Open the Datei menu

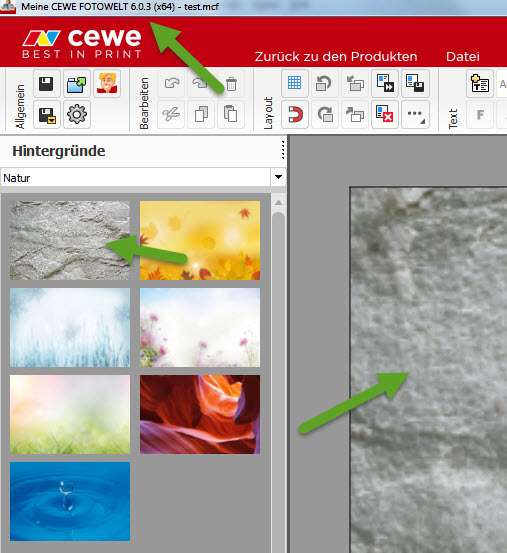(463, 56)
